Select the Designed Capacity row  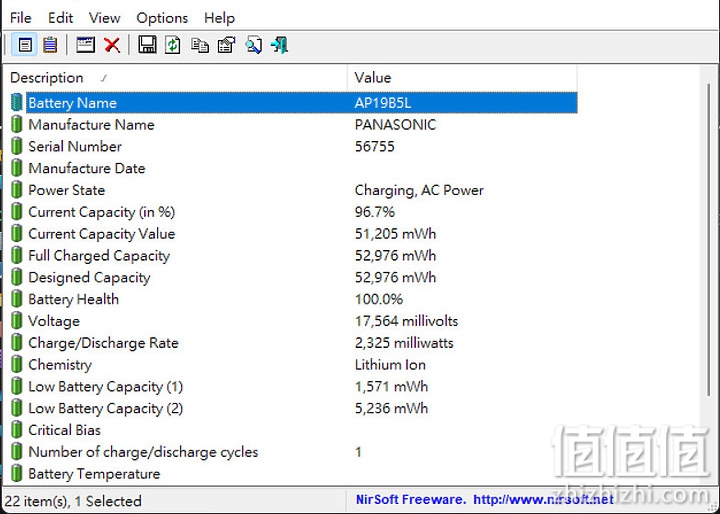click(x=294, y=277)
